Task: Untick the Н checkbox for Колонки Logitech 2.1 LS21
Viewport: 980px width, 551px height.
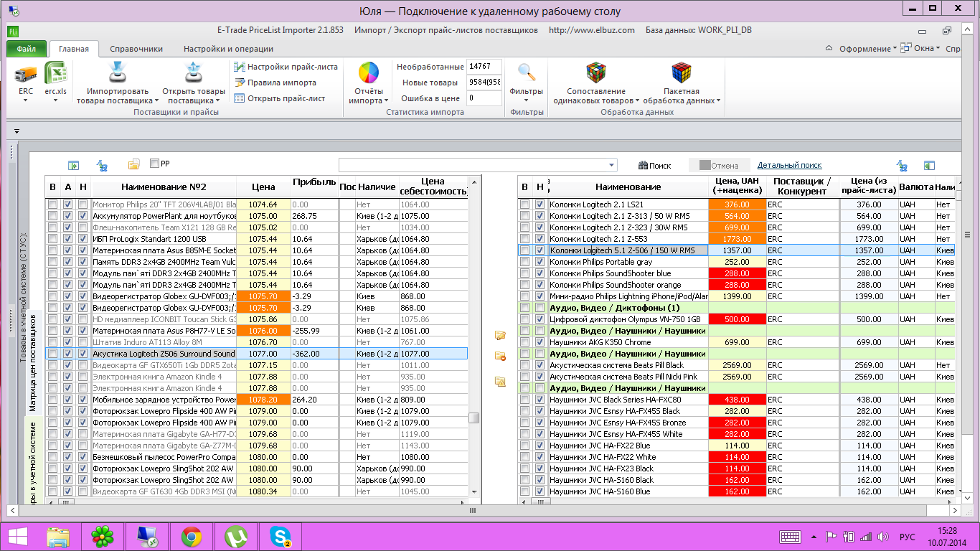Action: point(540,204)
